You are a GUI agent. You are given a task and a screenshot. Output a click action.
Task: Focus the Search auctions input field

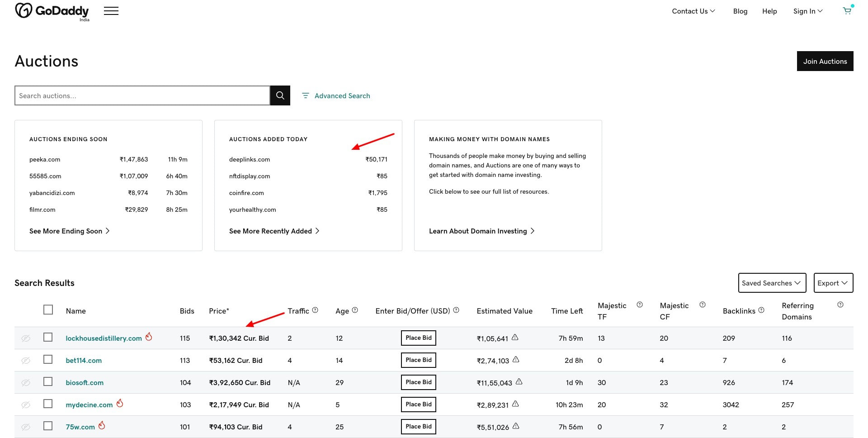[142, 95]
